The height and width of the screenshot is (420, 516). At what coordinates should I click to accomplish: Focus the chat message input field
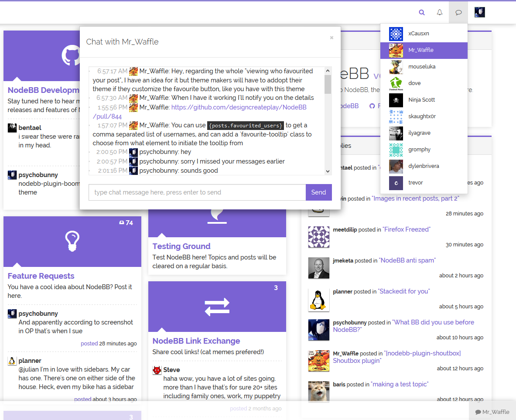(x=197, y=192)
